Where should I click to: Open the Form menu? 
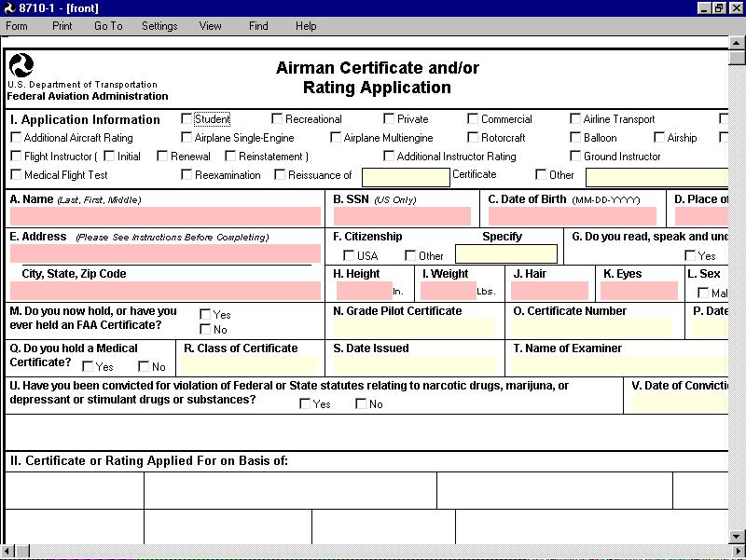[17, 26]
